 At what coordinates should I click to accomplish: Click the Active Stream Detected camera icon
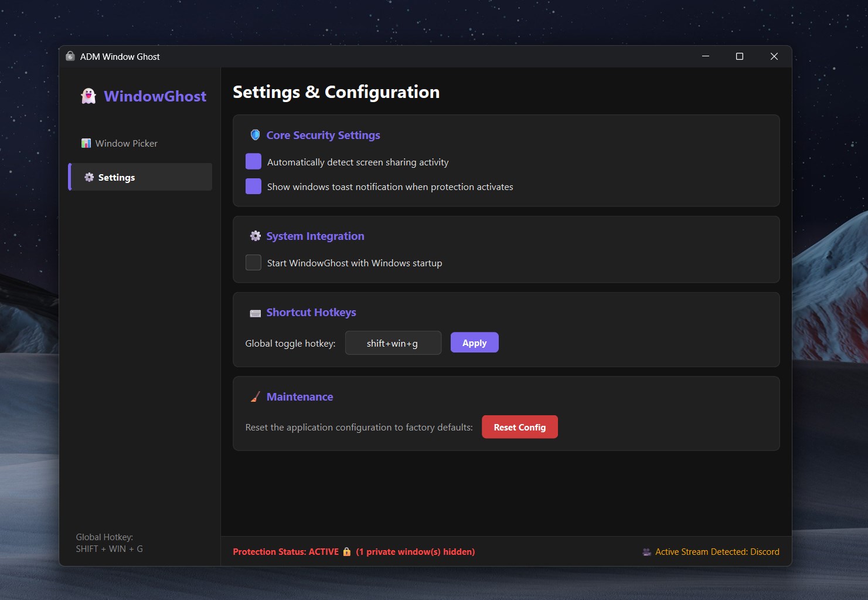[x=647, y=552]
